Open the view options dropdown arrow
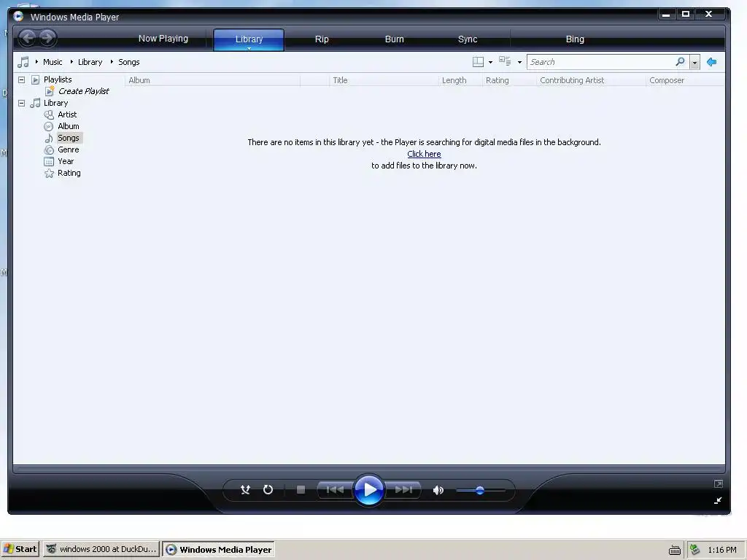 pos(519,63)
